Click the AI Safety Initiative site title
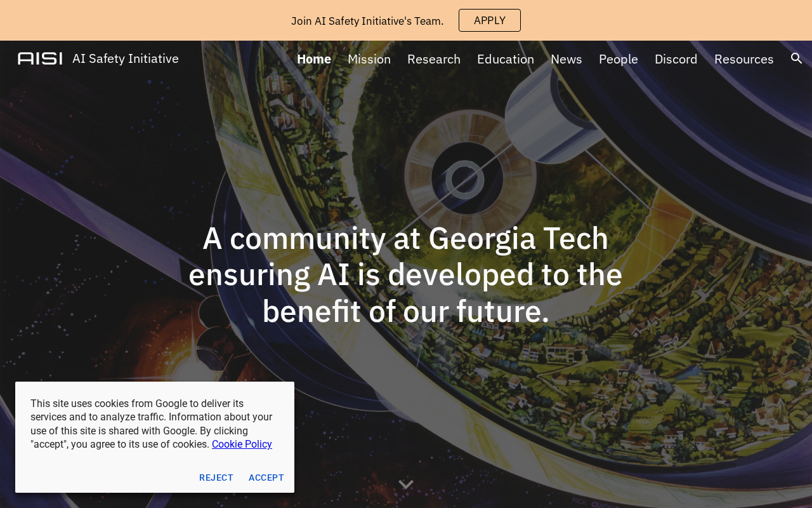 pyautogui.click(x=126, y=58)
